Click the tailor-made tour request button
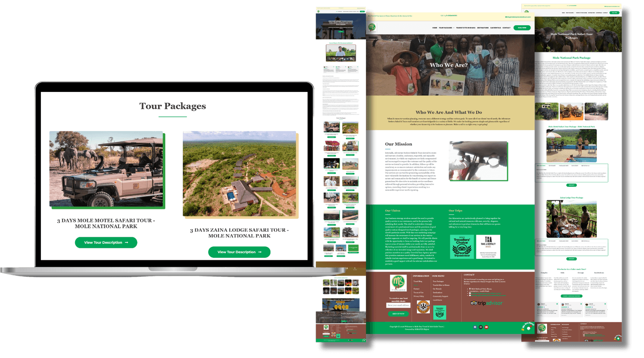 click(x=571, y=296)
